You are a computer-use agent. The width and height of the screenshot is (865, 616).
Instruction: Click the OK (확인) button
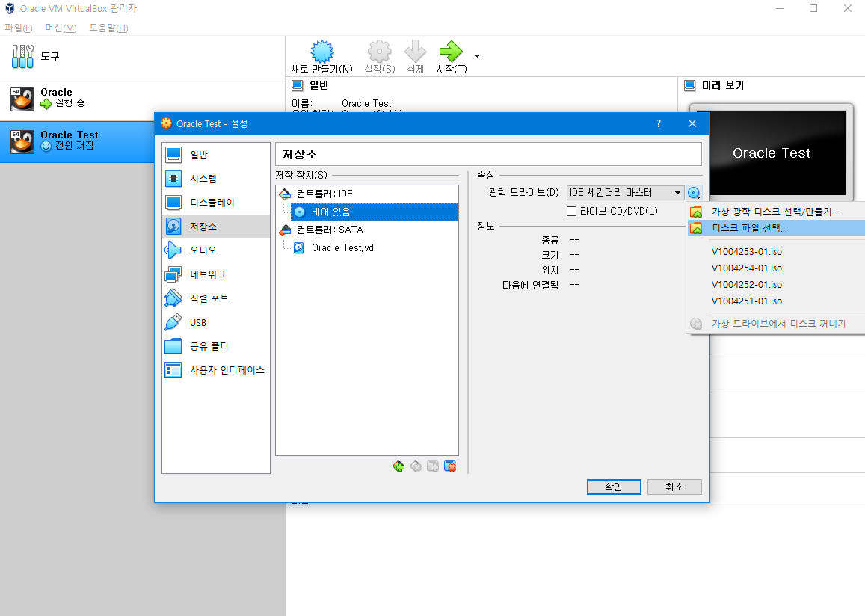(614, 487)
